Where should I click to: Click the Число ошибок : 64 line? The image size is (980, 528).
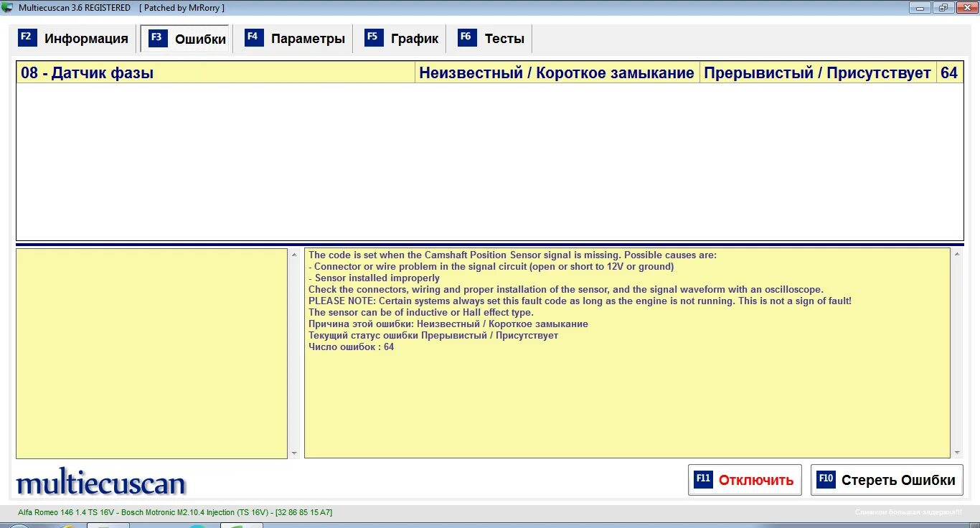point(351,346)
